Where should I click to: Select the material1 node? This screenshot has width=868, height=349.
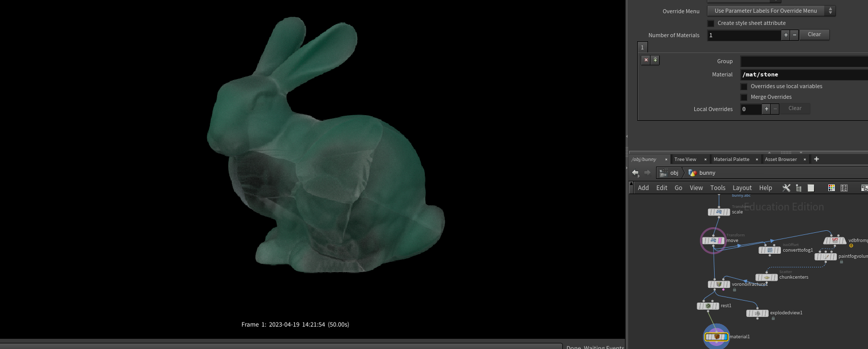(717, 337)
